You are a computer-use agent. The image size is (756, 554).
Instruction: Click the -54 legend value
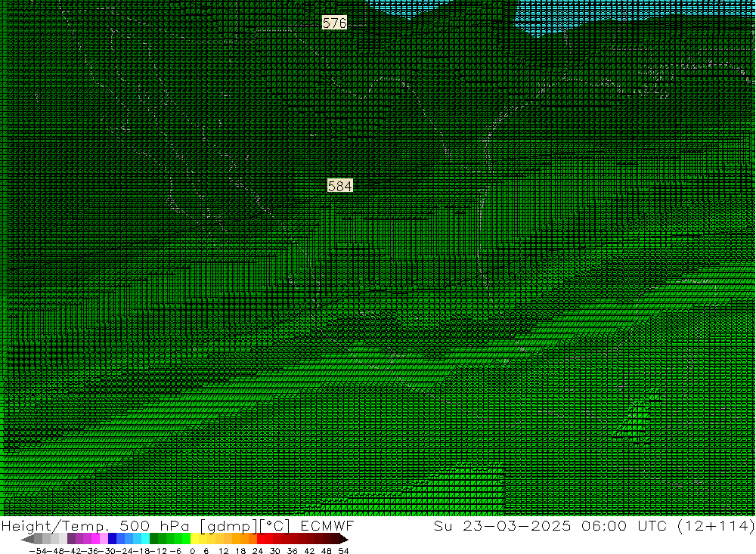point(38,551)
